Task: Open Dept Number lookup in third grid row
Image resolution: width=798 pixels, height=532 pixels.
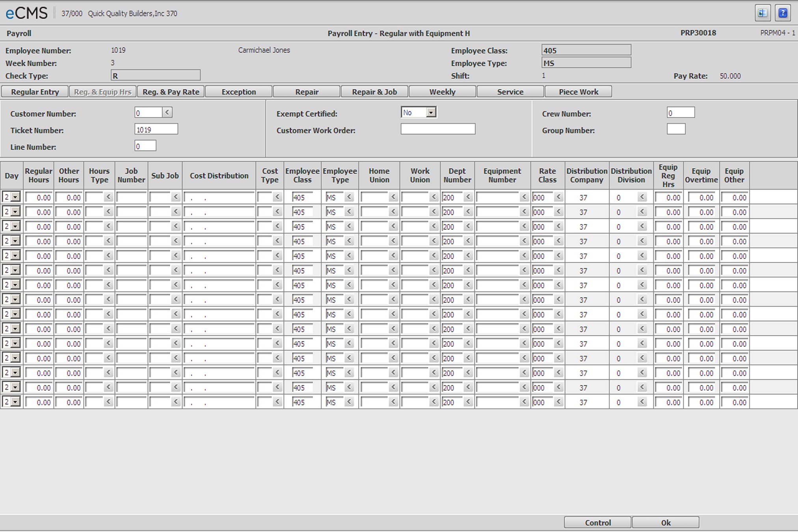Action: click(x=468, y=226)
